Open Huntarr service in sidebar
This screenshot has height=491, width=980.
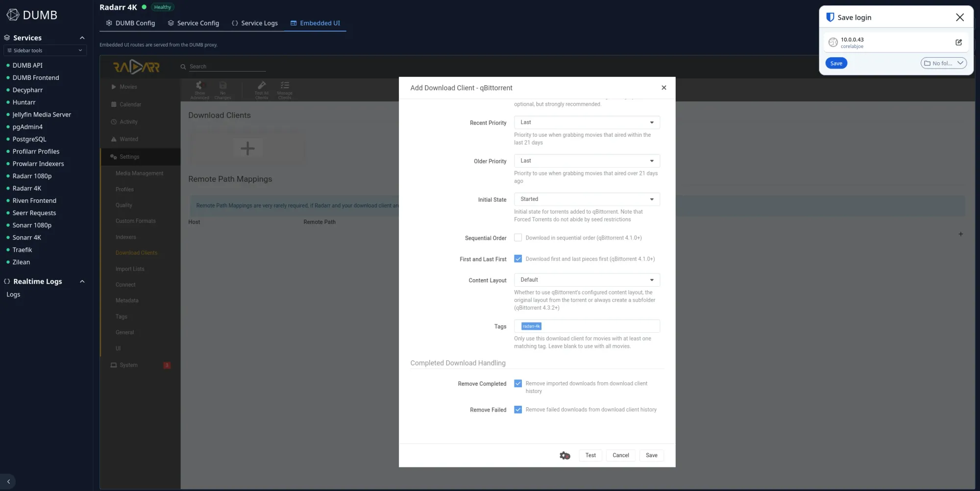click(x=24, y=102)
